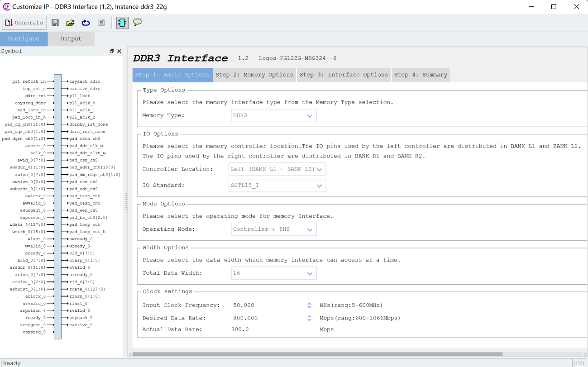
Task: Switch to the Output tab
Action: pos(71,39)
